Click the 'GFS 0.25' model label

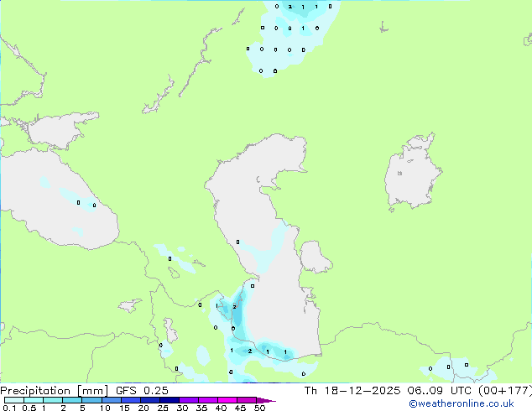click(142, 391)
